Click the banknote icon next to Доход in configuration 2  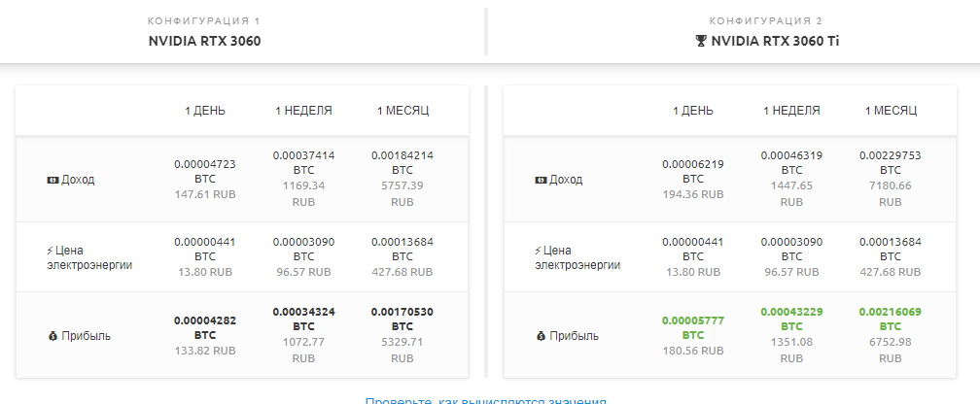542,180
